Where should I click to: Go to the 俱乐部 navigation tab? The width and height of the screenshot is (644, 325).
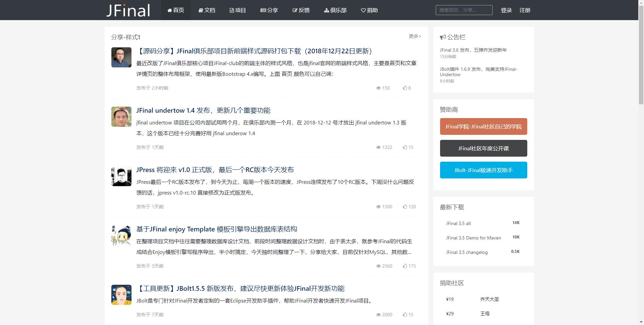[x=335, y=10]
